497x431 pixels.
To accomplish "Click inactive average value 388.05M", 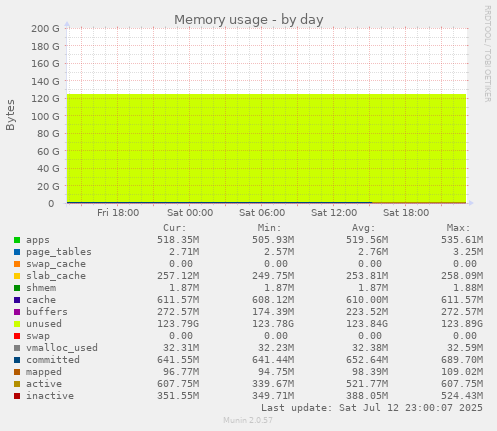I will tap(367, 396).
